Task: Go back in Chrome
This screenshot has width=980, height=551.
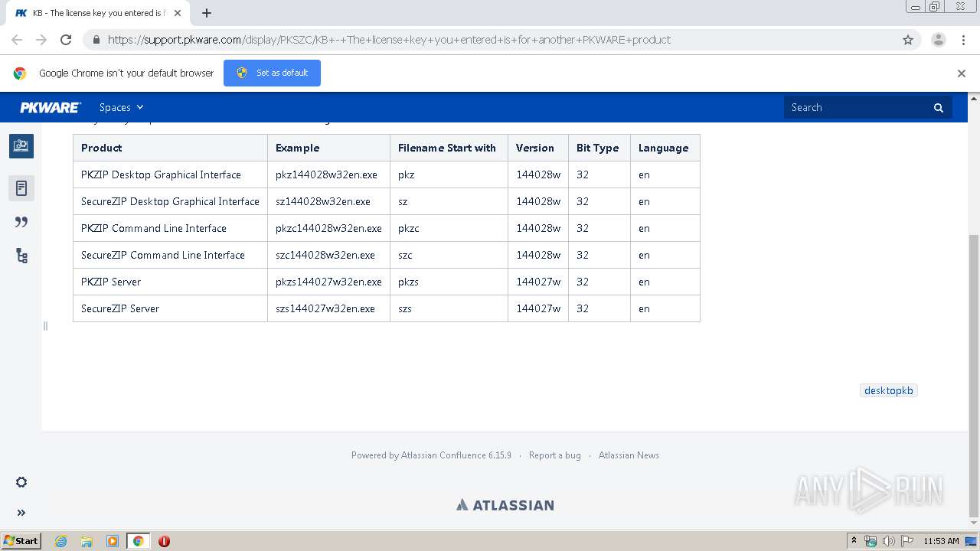Action: [17, 40]
